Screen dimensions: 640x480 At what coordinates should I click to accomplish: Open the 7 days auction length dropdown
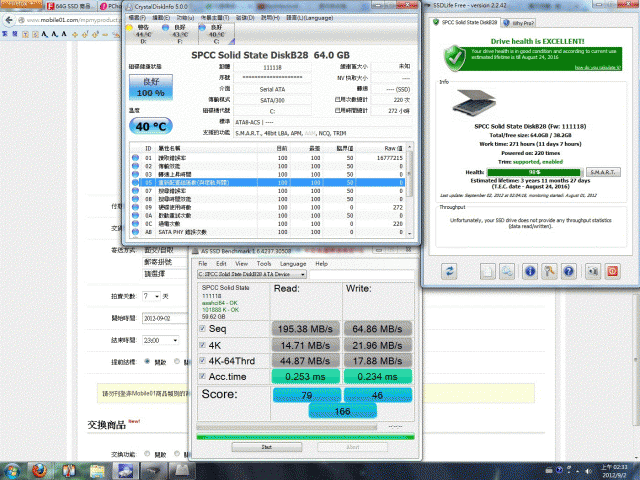(x=151, y=296)
